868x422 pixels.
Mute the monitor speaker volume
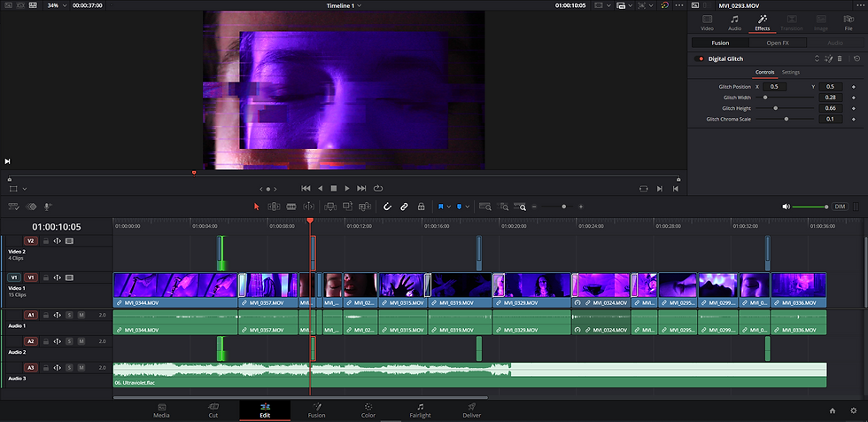(786, 206)
